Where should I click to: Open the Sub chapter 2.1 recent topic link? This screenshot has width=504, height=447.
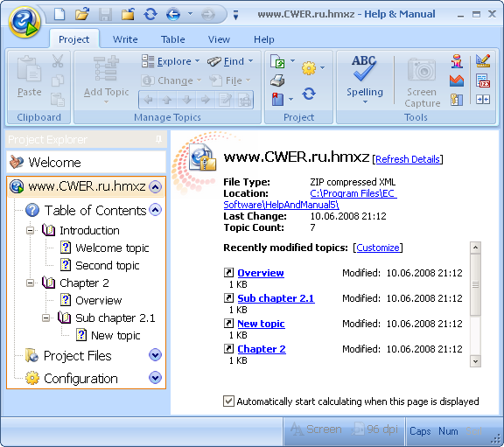[x=276, y=298]
